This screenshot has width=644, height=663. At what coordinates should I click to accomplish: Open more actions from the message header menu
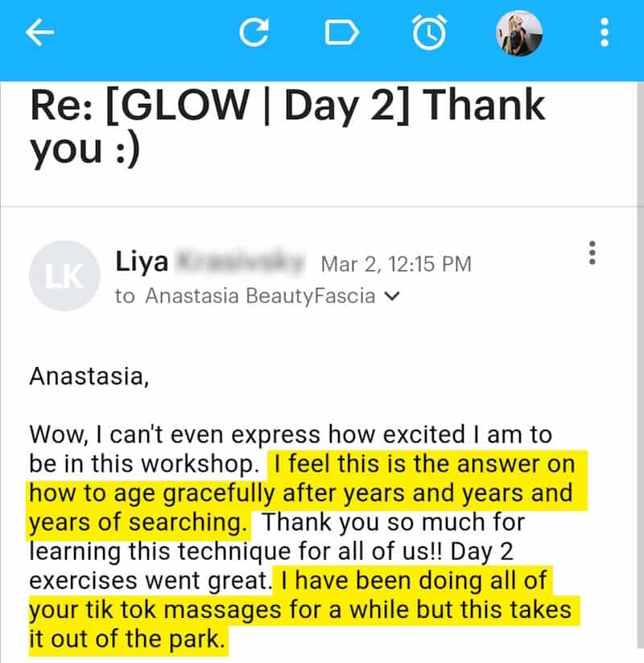(592, 254)
